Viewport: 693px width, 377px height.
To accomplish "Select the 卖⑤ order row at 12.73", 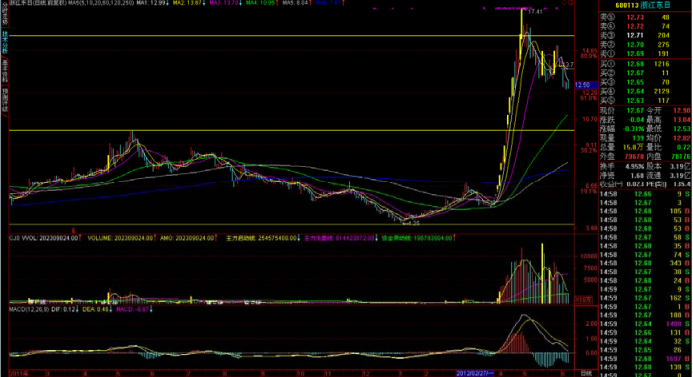I will (645, 17).
